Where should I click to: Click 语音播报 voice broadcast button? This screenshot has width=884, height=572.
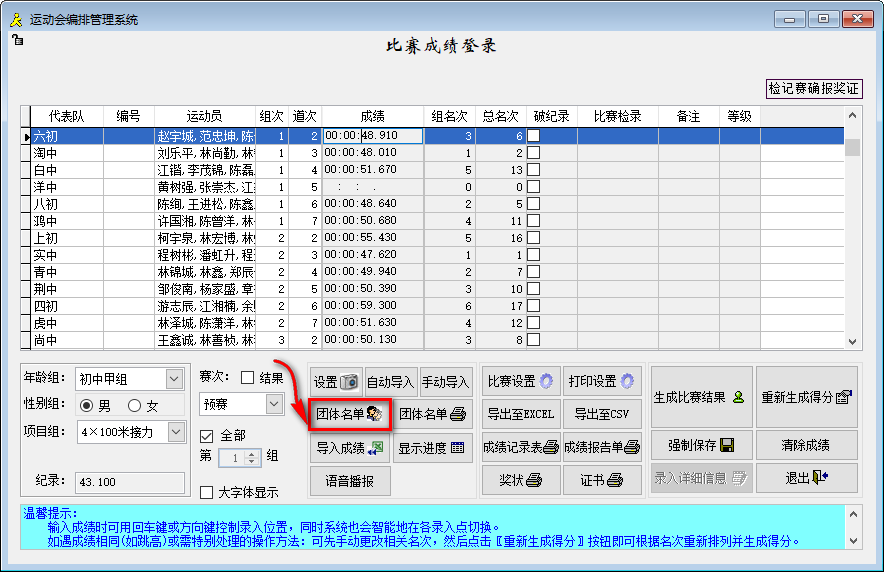(349, 481)
